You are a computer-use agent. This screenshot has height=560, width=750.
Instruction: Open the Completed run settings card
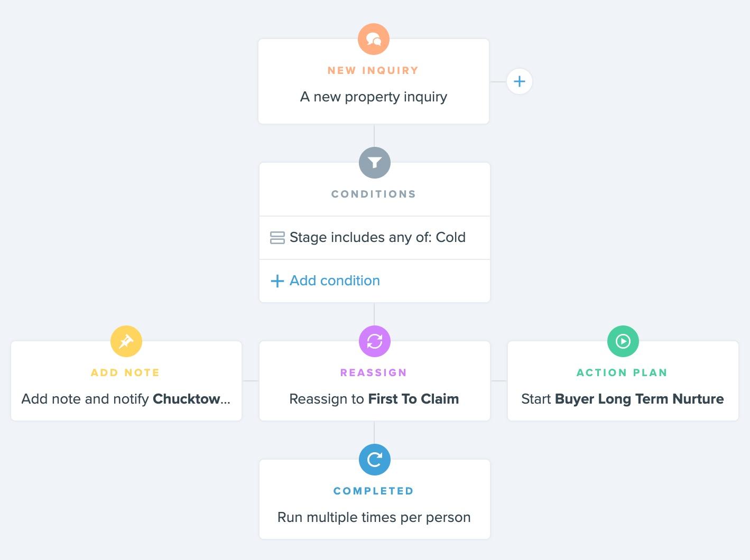coord(375,499)
